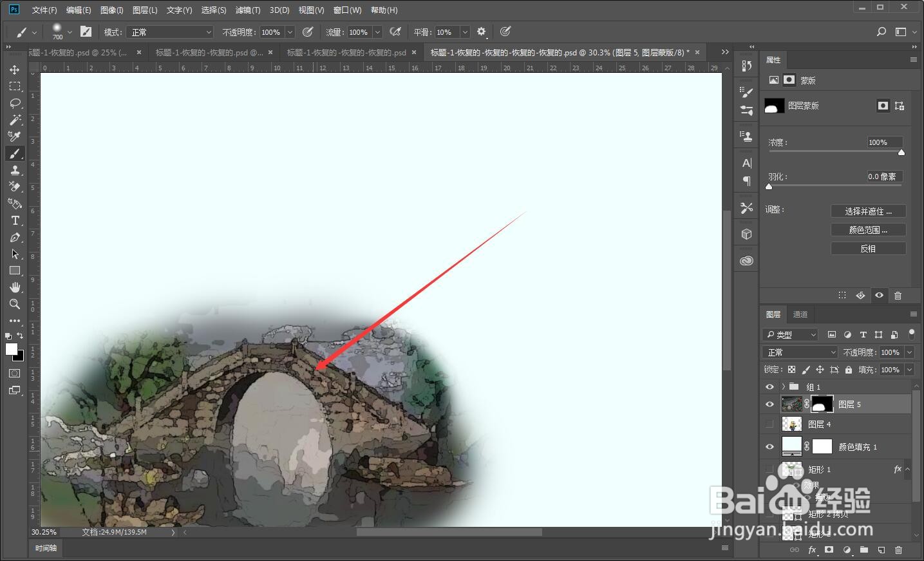Toggle visibility of 组 1 group
Screen dimensions: 924x561
769,386
